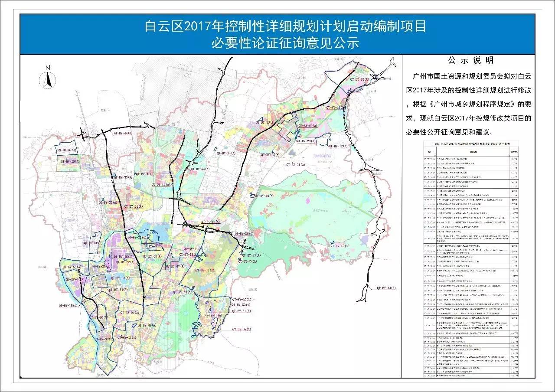Select map label QT-BY-34(A)

pyautogui.click(x=225, y=153)
